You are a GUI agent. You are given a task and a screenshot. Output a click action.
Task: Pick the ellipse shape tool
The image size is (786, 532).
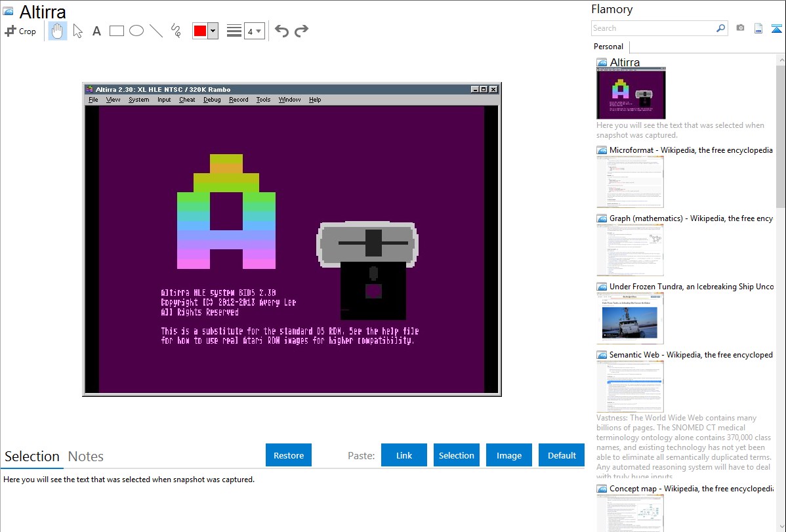136,31
